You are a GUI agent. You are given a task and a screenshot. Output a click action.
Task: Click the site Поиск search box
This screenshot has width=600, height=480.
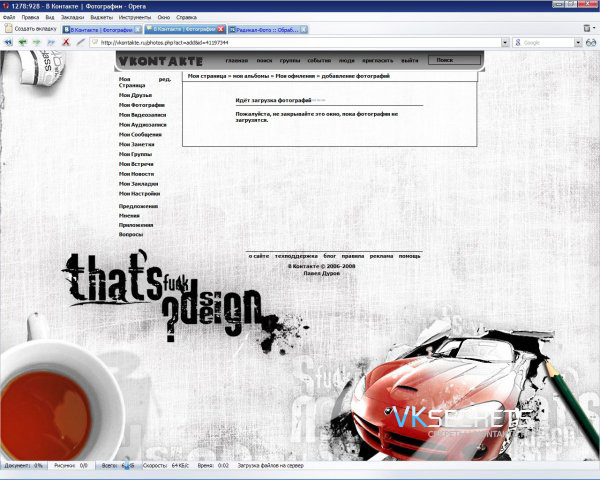point(454,60)
